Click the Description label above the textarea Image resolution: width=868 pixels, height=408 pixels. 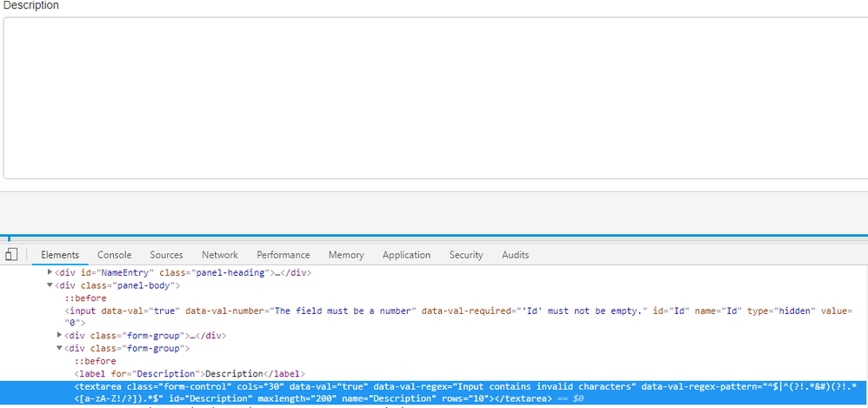tap(31, 6)
